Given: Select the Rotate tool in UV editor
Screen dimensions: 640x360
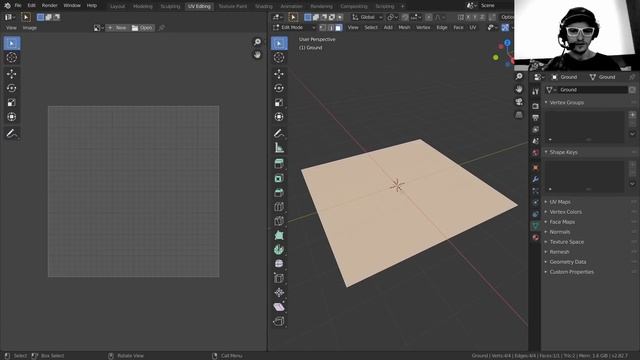Looking at the screenshot, I should point(12,88).
